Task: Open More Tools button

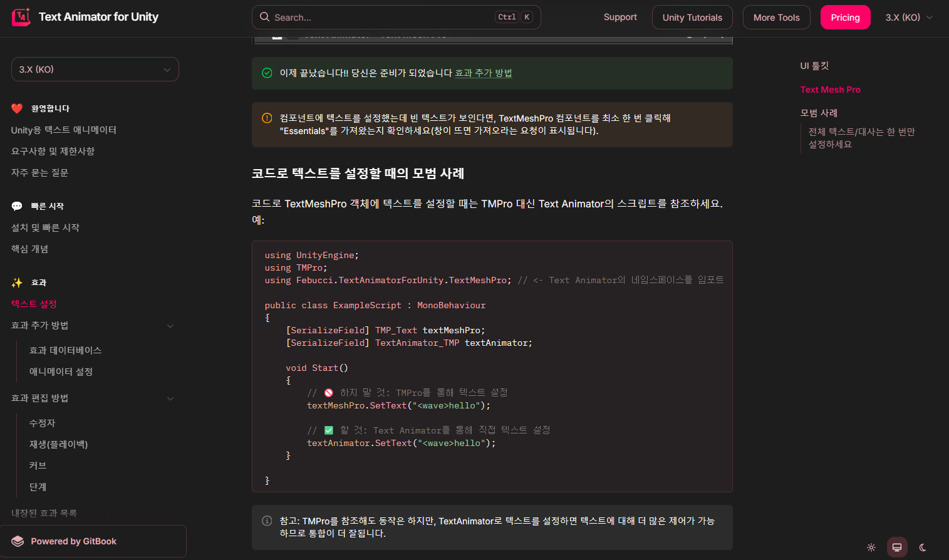Action: coord(776,18)
